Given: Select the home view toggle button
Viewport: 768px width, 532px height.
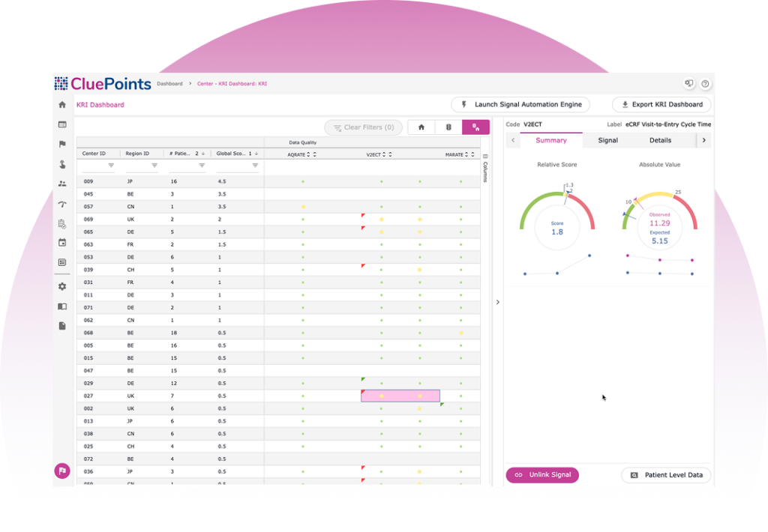Looking at the screenshot, I should pos(421,127).
